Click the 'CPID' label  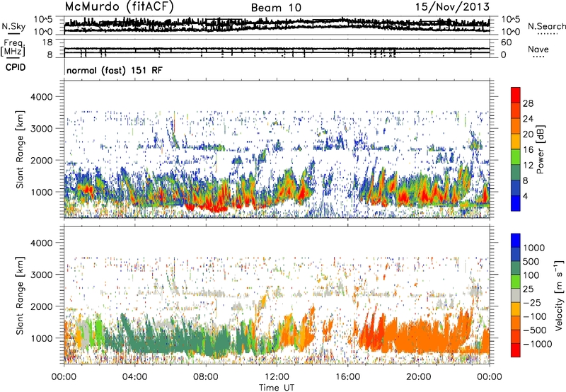tap(16, 67)
